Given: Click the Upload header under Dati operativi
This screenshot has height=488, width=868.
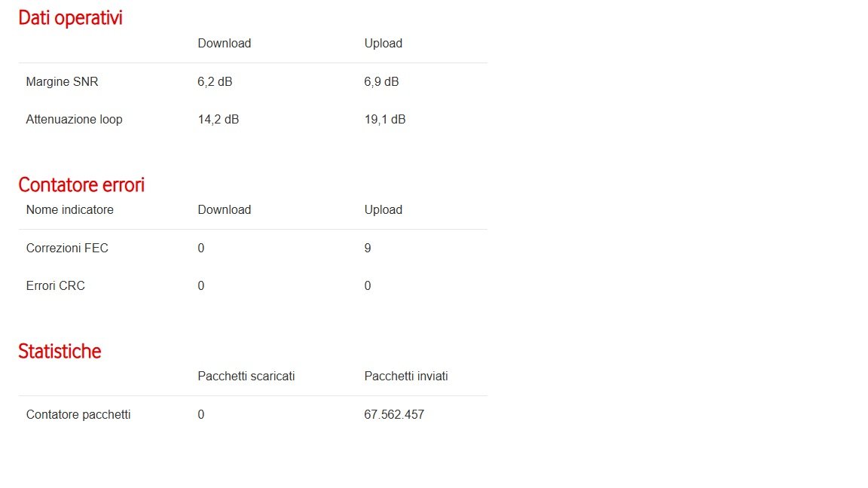Looking at the screenshot, I should point(383,43).
